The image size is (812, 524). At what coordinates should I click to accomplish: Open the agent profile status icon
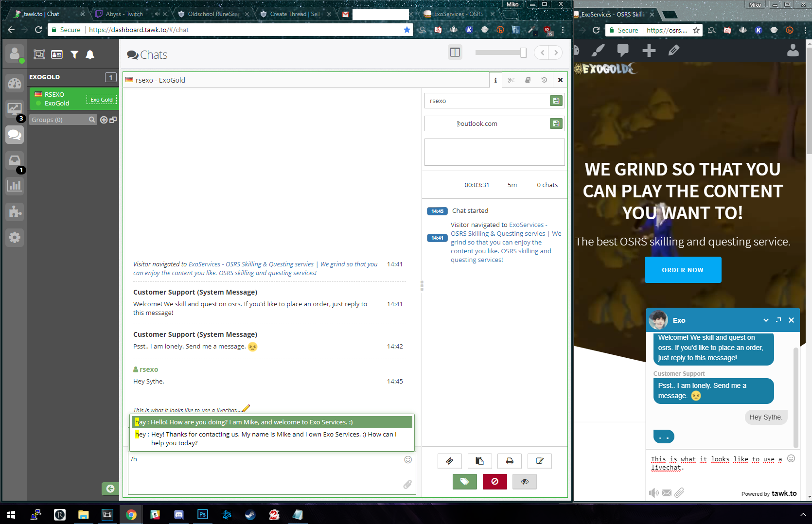(15, 54)
